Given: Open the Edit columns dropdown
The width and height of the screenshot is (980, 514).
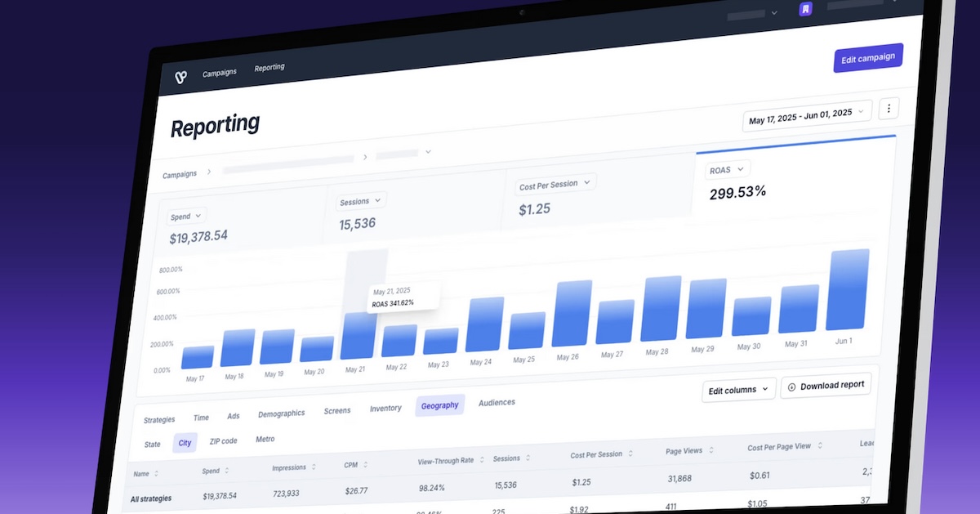Looking at the screenshot, I should (x=738, y=390).
